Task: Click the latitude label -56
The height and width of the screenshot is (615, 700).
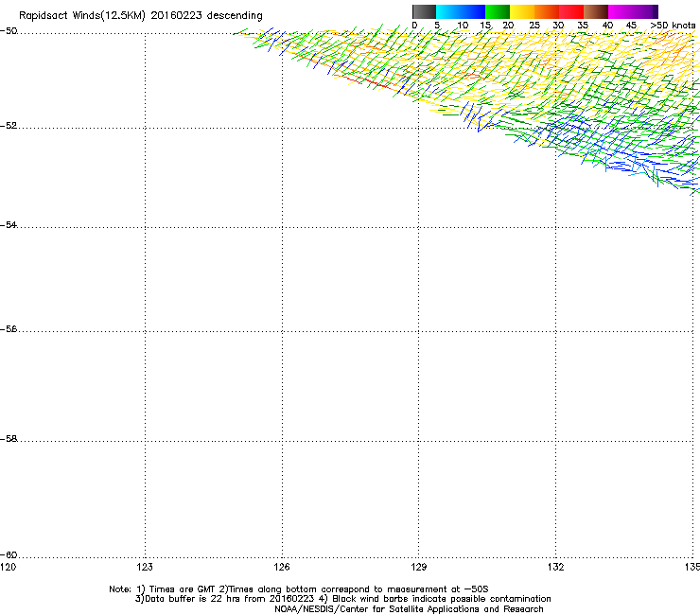Action: (9, 329)
